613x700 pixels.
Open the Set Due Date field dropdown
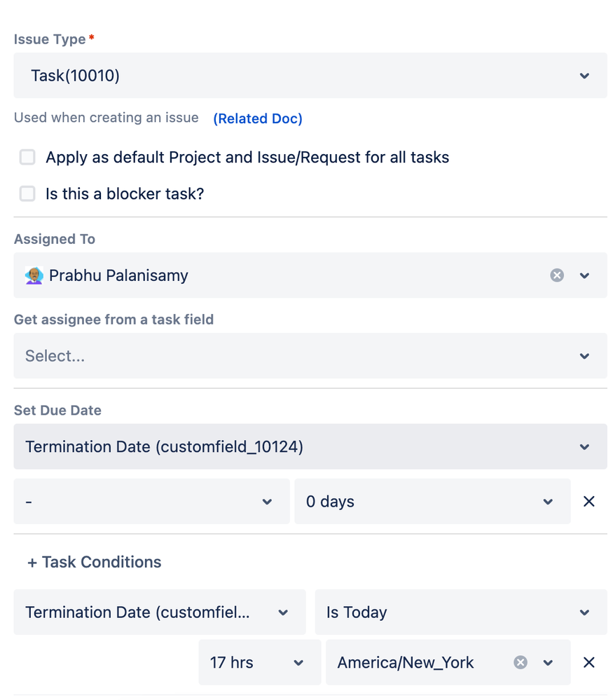point(584,446)
